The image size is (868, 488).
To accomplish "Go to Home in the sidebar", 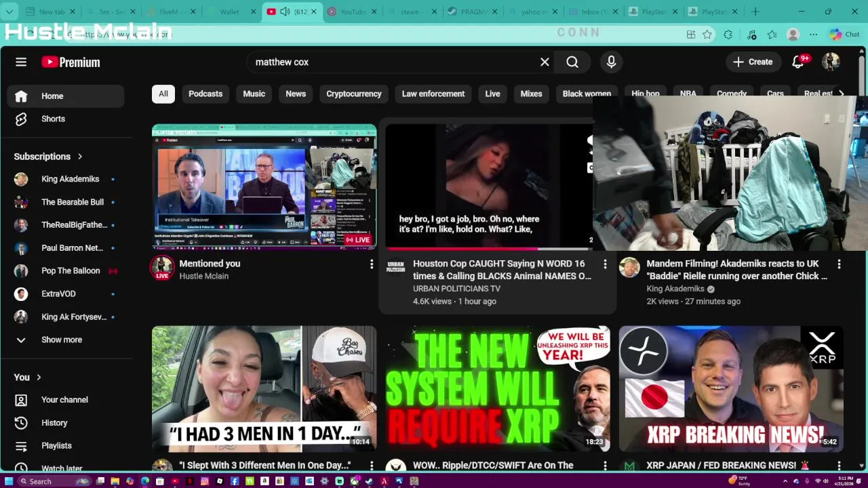I will tap(66, 96).
